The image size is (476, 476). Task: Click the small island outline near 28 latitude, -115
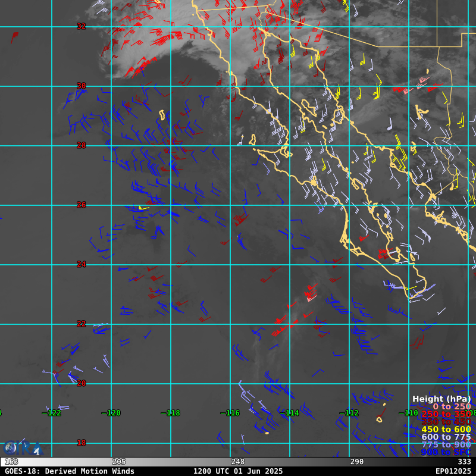pyautogui.click(x=252, y=140)
